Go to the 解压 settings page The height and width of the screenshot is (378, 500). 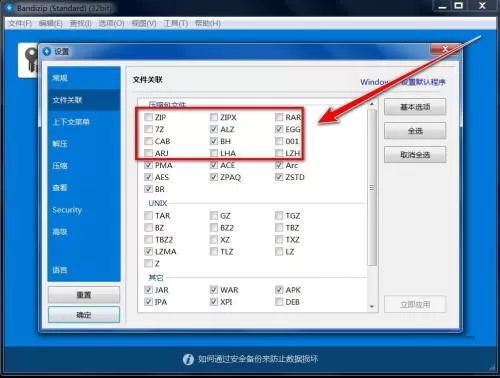point(84,144)
